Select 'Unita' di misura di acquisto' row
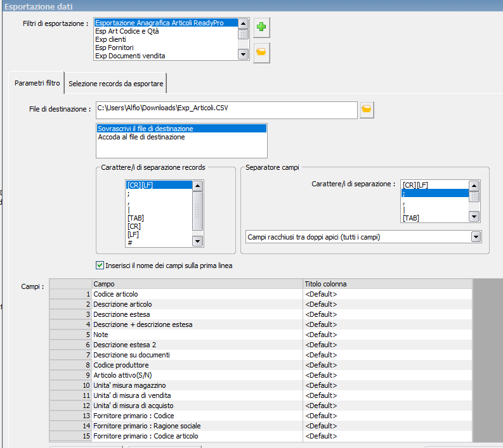The height and width of the screenshot is (448, 503). [197, 406]
